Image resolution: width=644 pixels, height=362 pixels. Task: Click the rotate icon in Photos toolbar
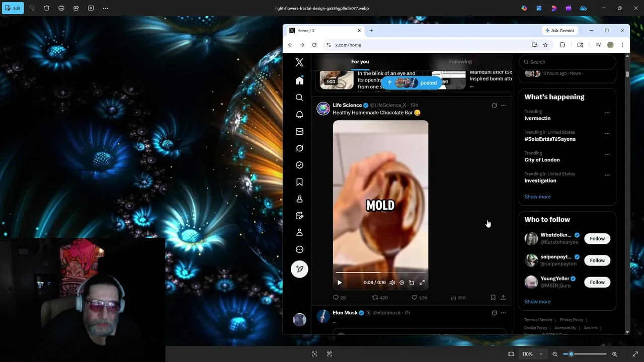pos(32,8)
